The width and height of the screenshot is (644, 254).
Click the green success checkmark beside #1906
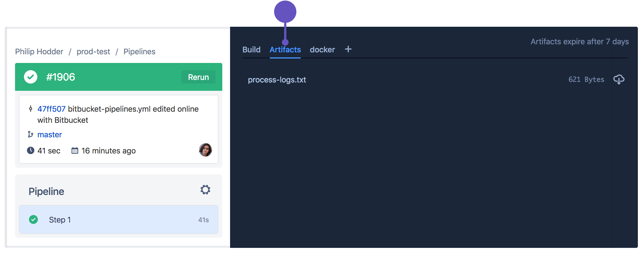tap(31, 77)
